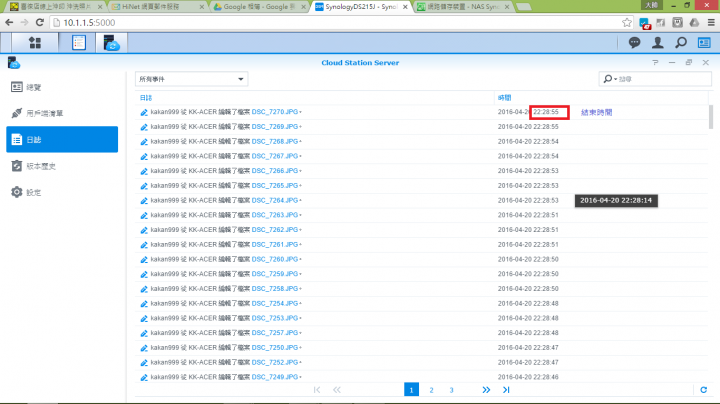Click the browser forward arrow
The width and height of the screenshot is (720, 404).
[x=24, y=22]
